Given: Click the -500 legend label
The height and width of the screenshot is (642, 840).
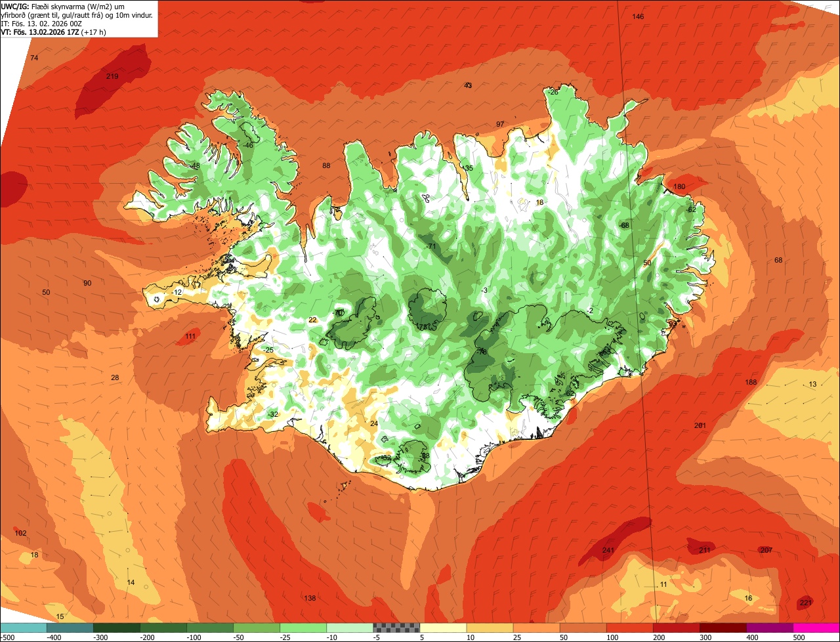Looking at the screenshot, I should click(8, 637).
